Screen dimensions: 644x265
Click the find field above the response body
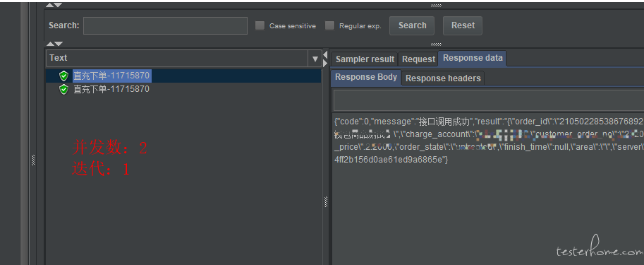[x=489, y=100]
